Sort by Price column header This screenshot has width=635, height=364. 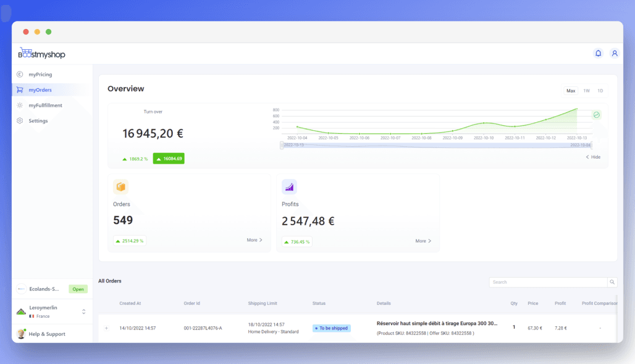pos(533,304)
